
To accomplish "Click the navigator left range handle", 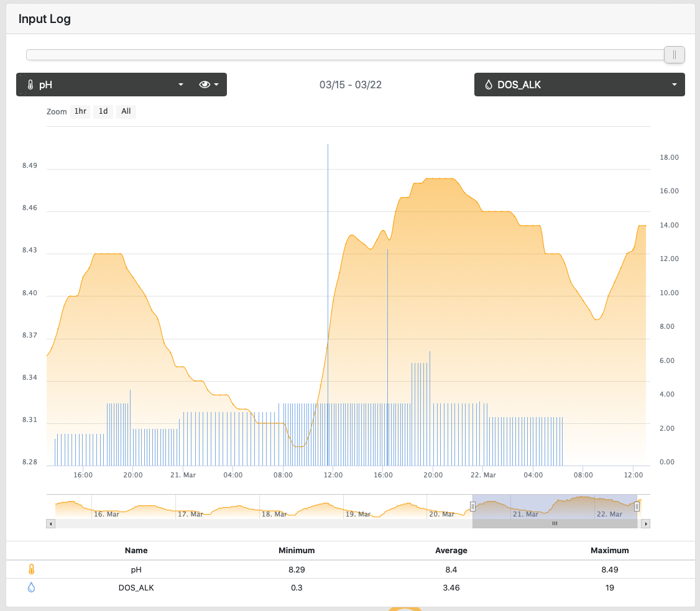I will pyautogui.click(x=472, y=507).
